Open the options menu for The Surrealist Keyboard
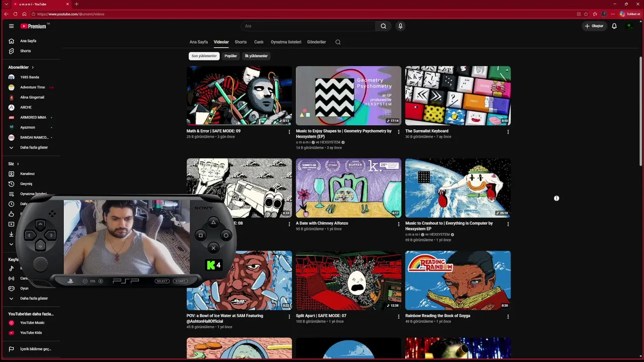The image size is (644, 362). (x=508, y=132)
